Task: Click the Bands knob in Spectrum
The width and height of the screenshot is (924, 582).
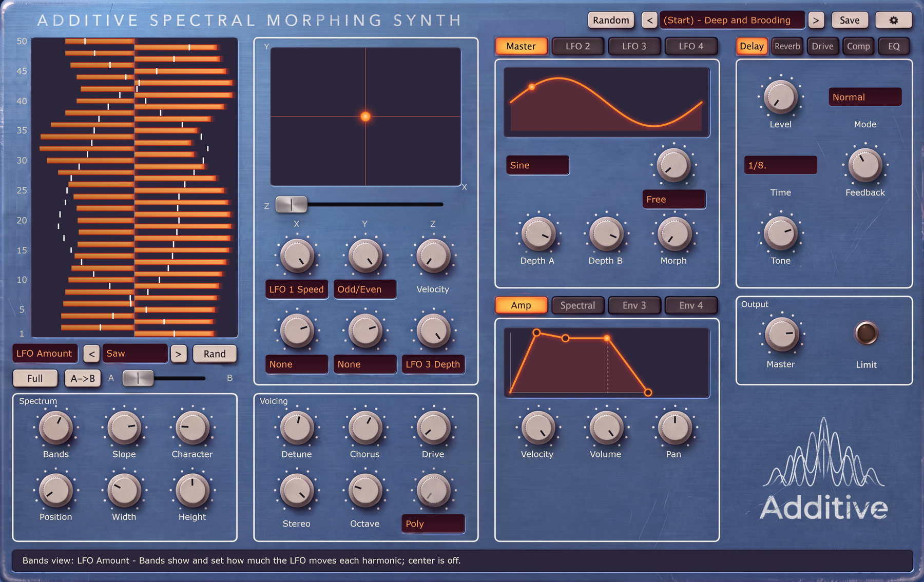Action: click(x=56, y=427)
